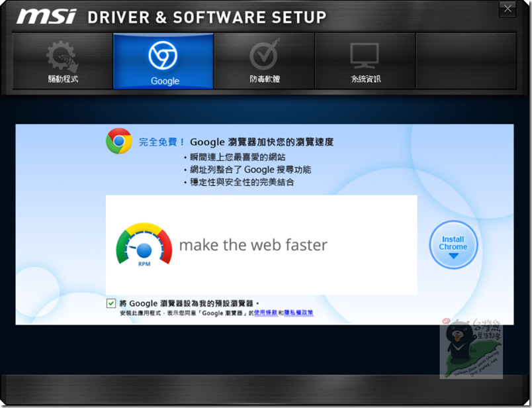Viewport: 532px width, 408px height.
Task: Click the 穩定性與安全性的完美結合 bullet
Action: click(x=242, y=182)
